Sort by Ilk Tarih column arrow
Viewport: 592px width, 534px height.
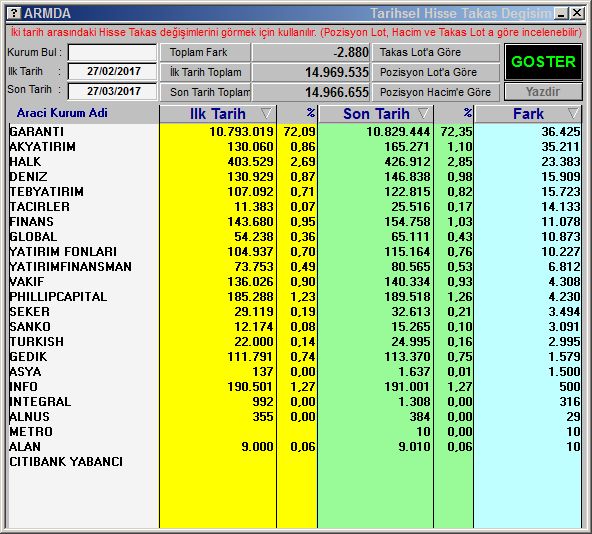[266, 113]
